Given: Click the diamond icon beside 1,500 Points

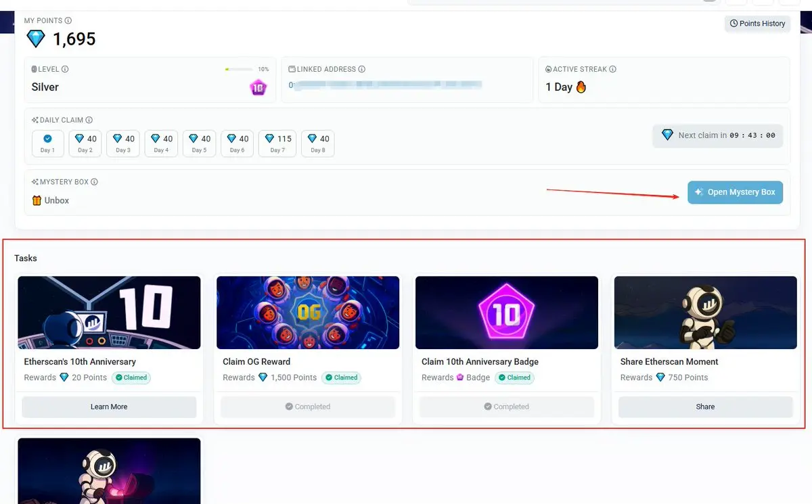Looking at the screenshot, I should [x=263, y=377].
